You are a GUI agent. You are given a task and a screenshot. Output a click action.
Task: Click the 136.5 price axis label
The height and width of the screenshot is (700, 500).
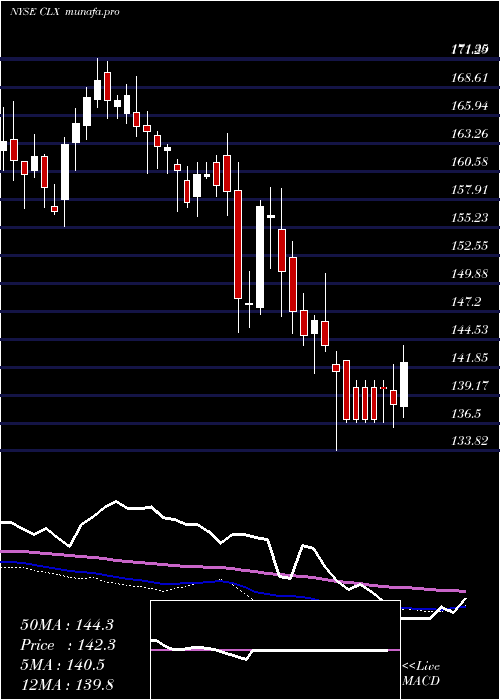pos(467,413)
